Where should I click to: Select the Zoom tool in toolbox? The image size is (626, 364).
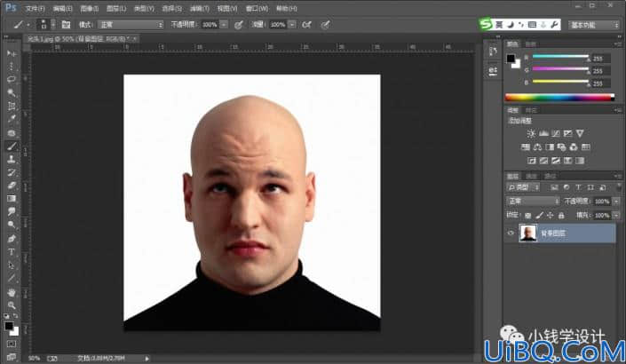(x=12, y=305)
